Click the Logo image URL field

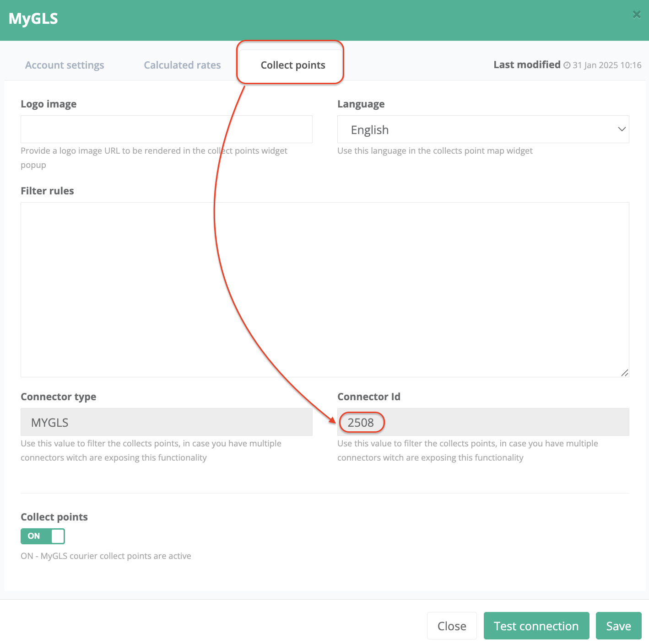(x=167, y=129)
